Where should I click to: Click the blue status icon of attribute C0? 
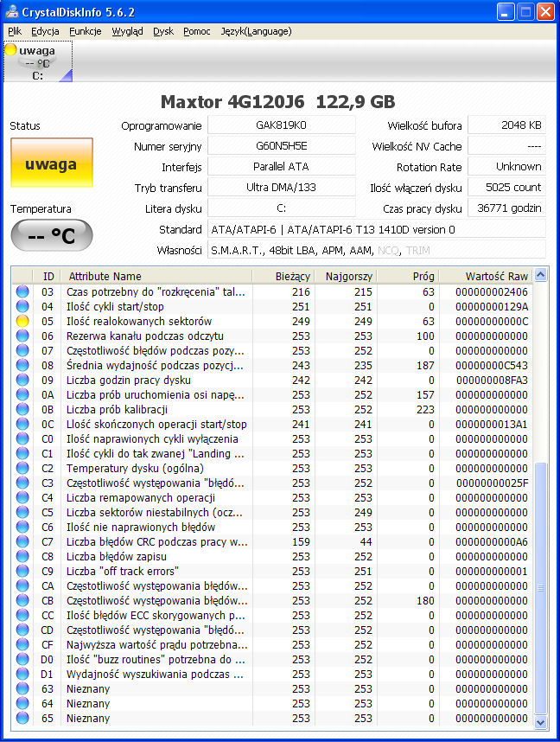point(22,438)
